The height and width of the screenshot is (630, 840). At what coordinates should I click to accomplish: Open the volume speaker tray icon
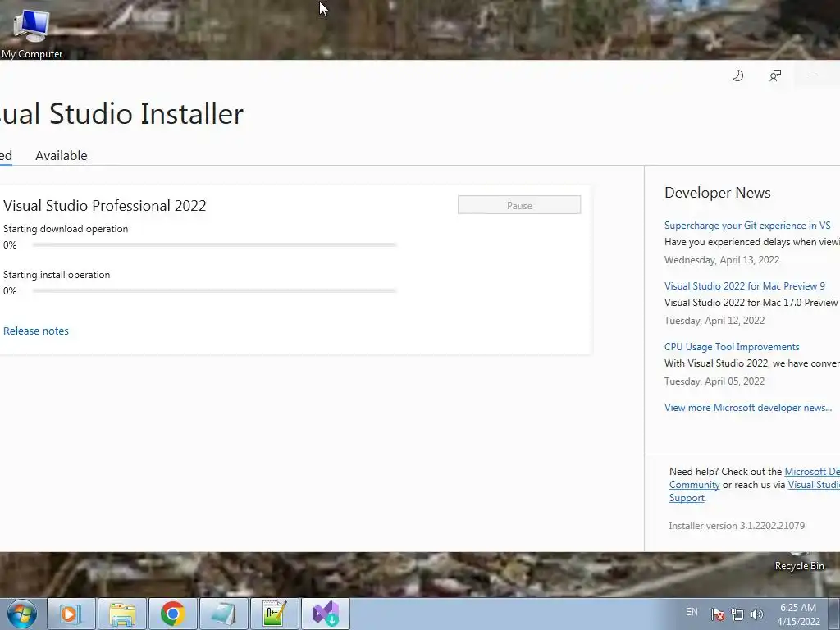pos(756,614)
